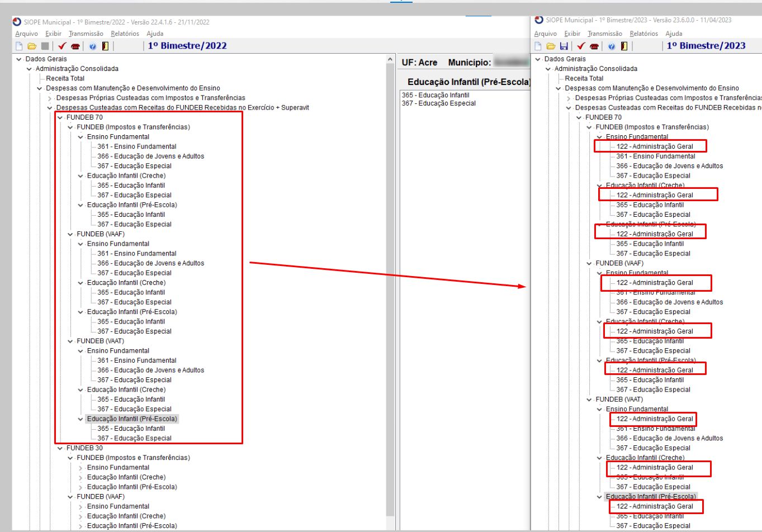This screenshot has width=762, height=532.
Task: Click Open folder icon in 2023 window toolbar
Action: (551, 46)
